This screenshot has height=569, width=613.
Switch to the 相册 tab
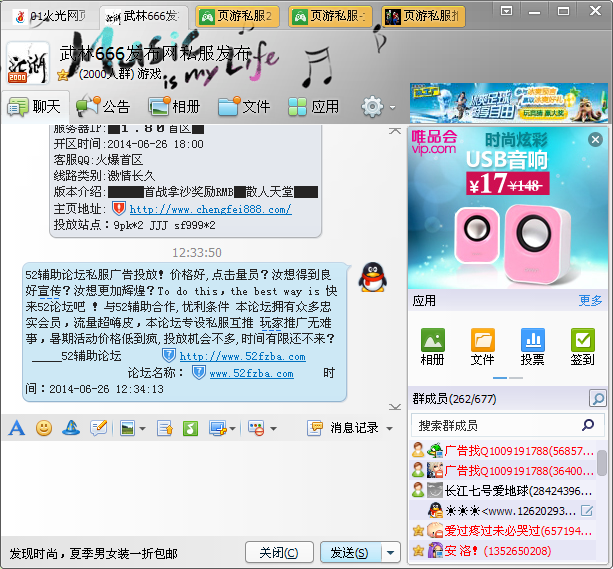[x=174, y=106]
